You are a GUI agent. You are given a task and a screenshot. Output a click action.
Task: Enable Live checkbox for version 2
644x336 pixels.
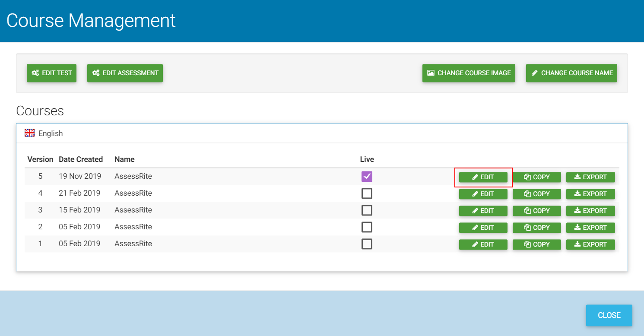click(x=367, y=227)
